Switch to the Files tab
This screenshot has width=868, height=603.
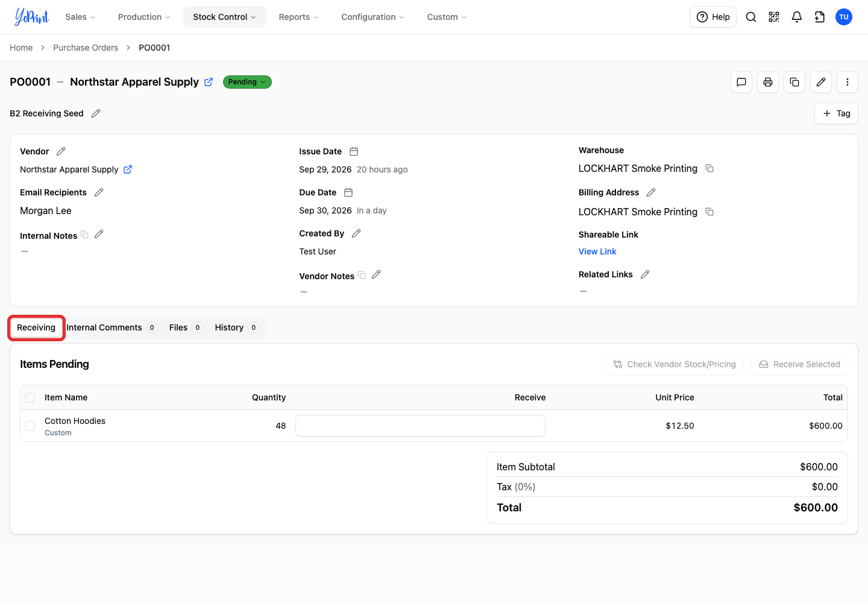pos(185,327)
